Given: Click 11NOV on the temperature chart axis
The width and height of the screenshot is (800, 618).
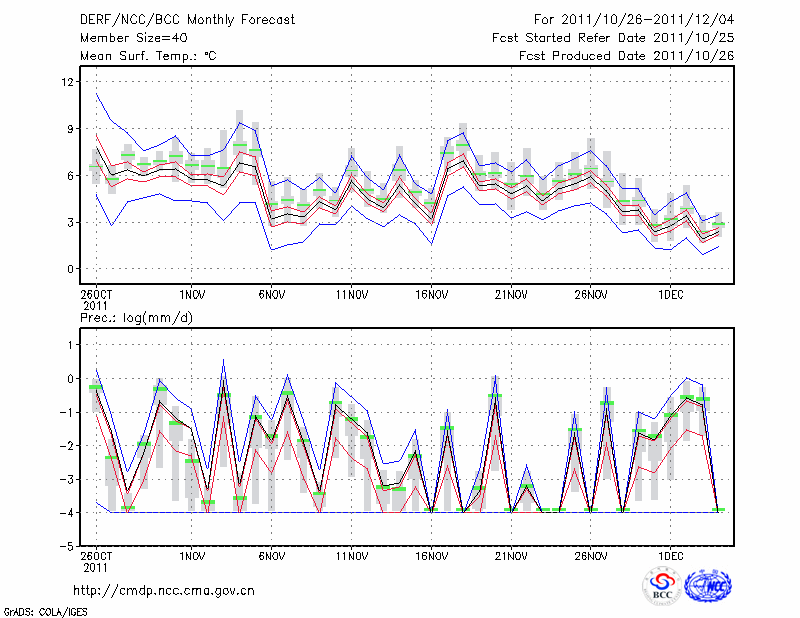Looking at the screenshot, I should [351, 296].
